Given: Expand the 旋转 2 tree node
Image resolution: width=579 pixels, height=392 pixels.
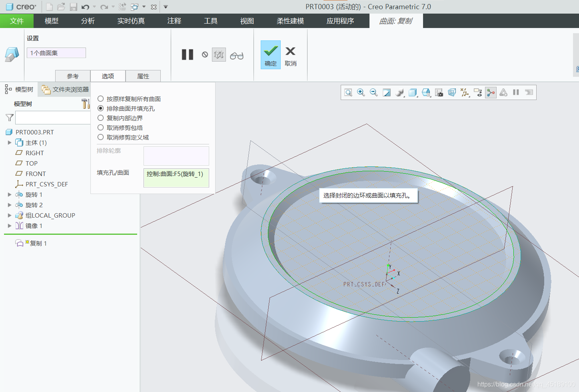Looking at the screenshot, I should click(x=10, y=205).
